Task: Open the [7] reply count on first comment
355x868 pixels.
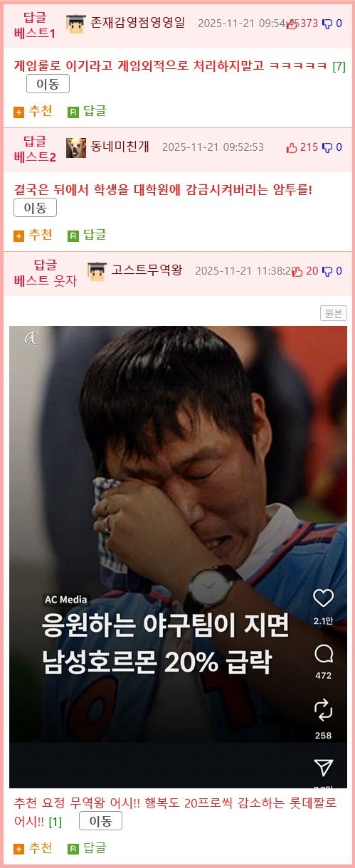Action: point(339,67)
